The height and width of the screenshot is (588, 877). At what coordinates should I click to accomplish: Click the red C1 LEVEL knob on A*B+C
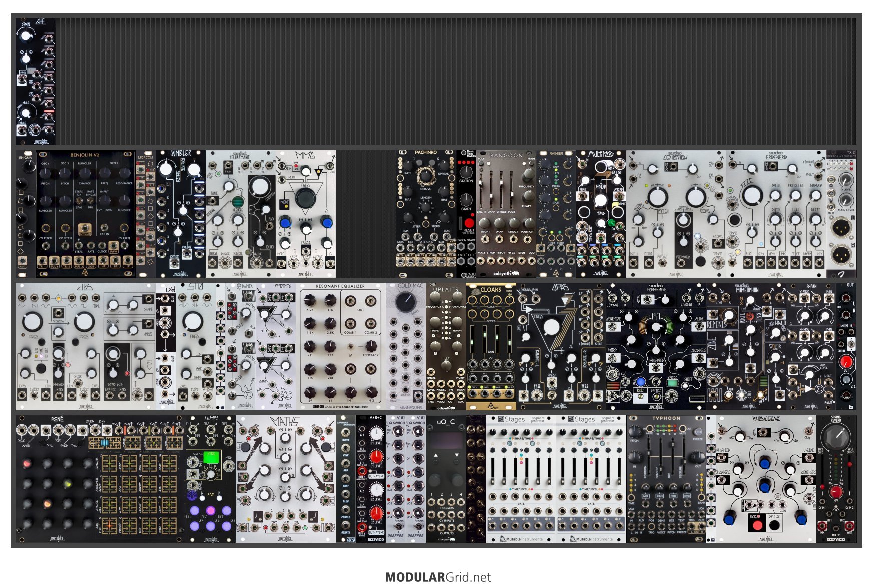[x=376, y=456]
